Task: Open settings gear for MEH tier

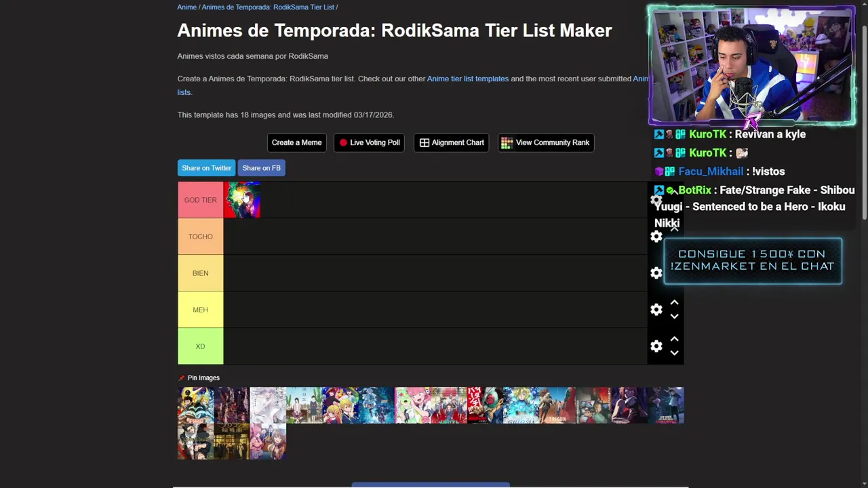Action: [656, 310]
